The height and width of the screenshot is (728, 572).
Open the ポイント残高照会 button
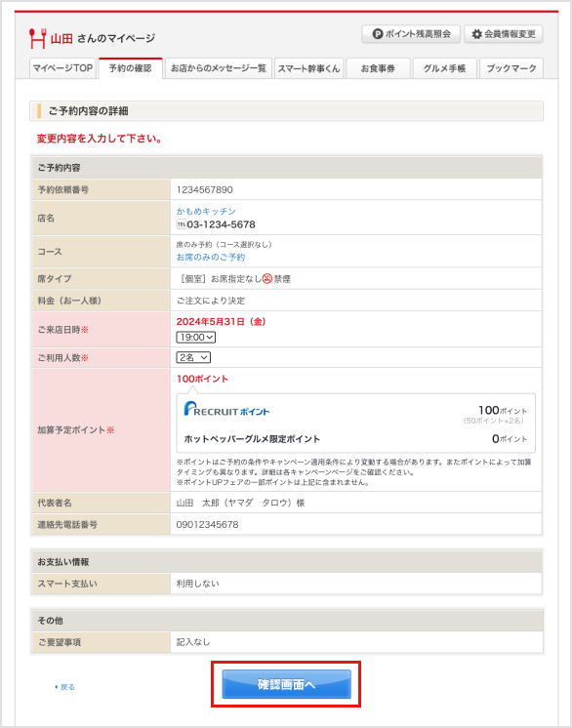(411, 34)
